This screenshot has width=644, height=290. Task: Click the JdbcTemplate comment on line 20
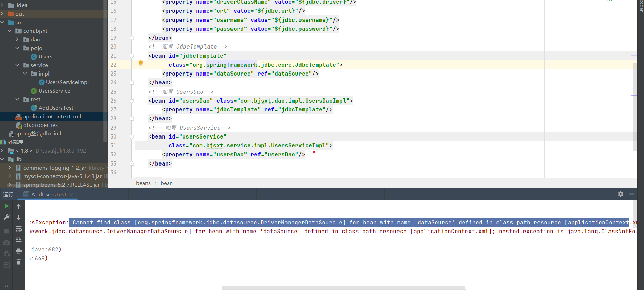(188, 47)
